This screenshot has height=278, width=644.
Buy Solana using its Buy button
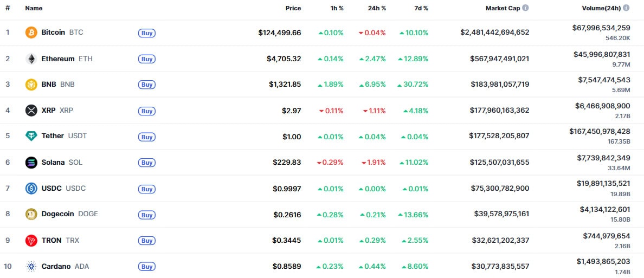point(146,163)
